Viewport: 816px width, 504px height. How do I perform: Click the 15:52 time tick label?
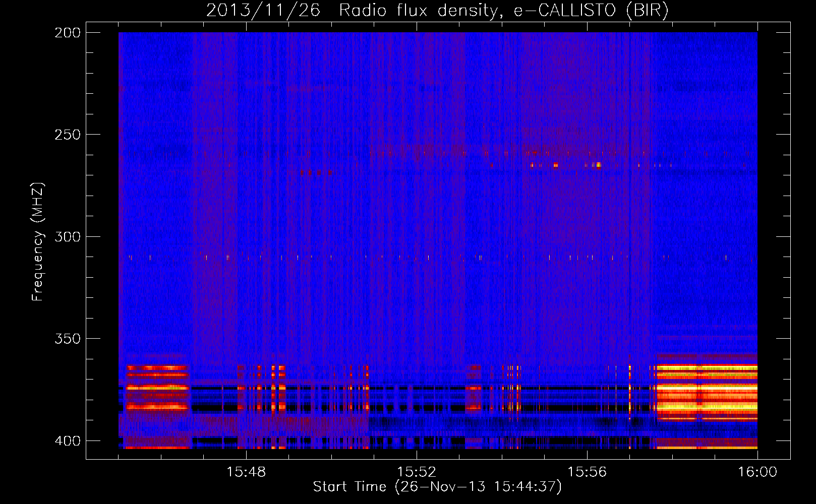(417, 472)
